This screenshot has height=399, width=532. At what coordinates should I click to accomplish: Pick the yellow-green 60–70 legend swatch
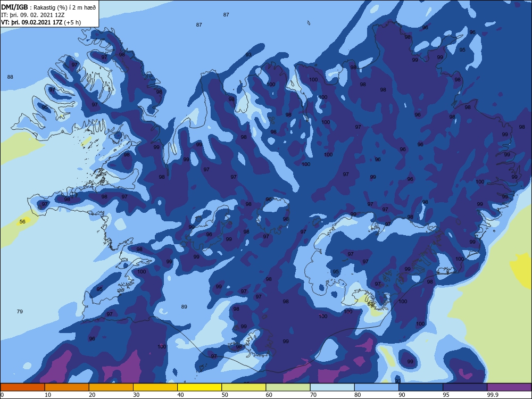pos(288,387)
